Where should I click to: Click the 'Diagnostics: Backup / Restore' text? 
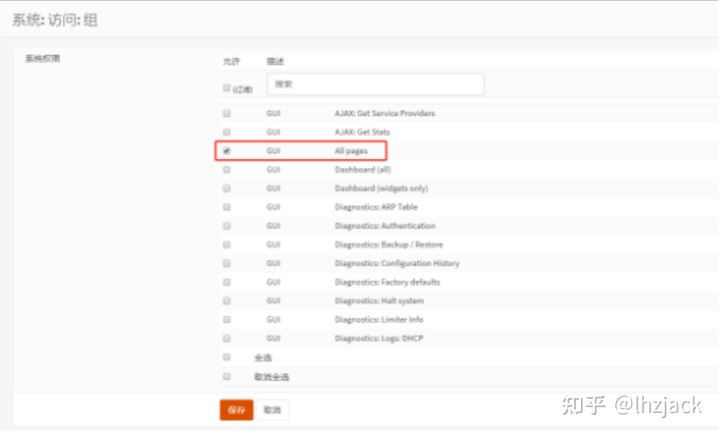(x=388, y=245)
